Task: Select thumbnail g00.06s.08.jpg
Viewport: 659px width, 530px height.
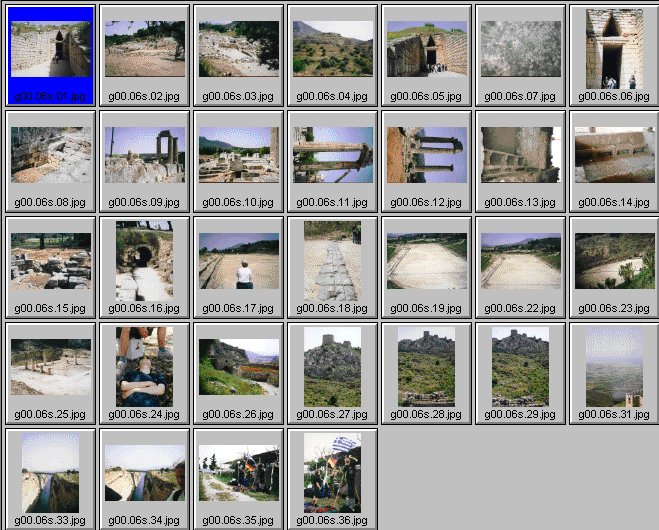Action: click(x=50, y=155)
